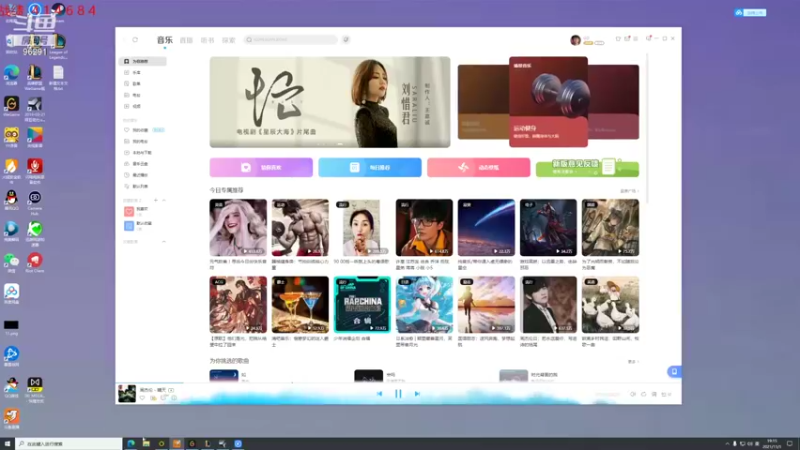Open the main menu three-lines icon
800x450 pixels.
(x=636, y=39)
